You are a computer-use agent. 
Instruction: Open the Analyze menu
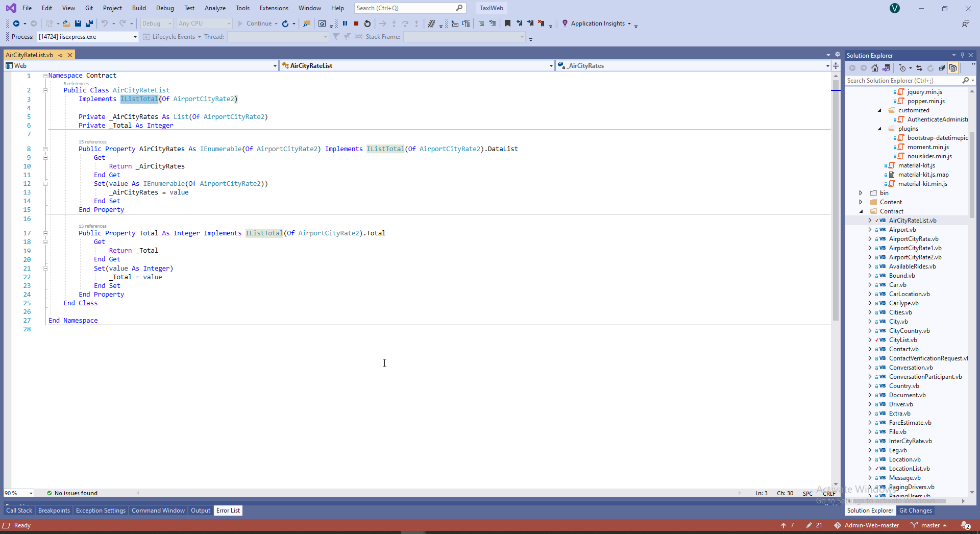pyautogui.click(x=215, y=8)
